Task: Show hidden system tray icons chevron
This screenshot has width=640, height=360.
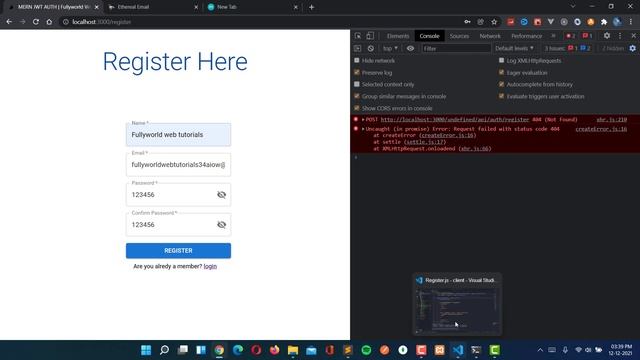Action: point(540,350)
